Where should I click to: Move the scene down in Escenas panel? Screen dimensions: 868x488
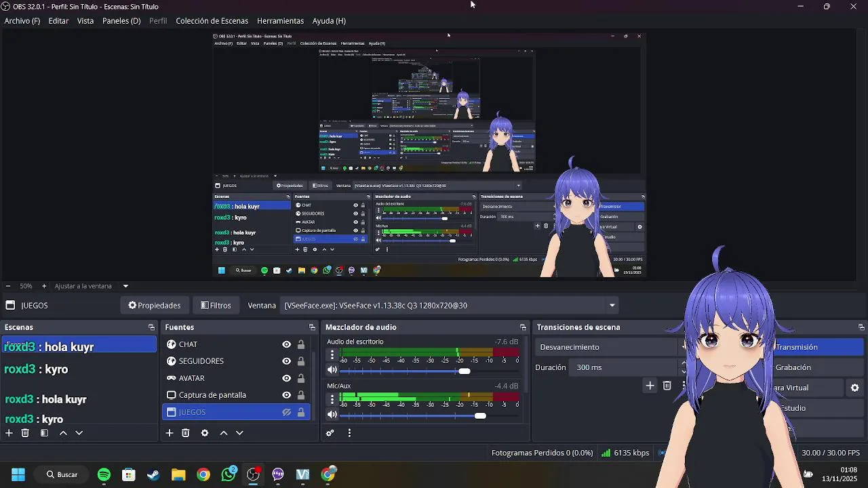pyautogui.click(x=79, y=433)
